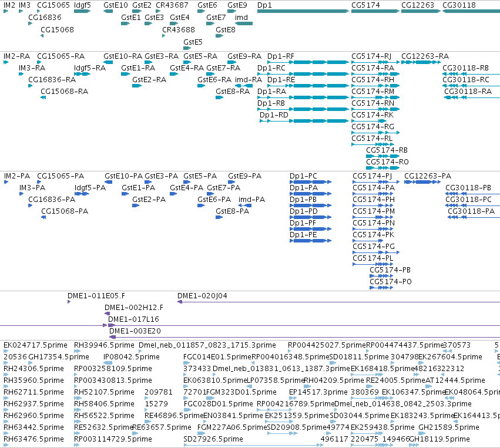Click transcript IM2-RA
This screenshot has height=448, width=500.
point(6,62)
